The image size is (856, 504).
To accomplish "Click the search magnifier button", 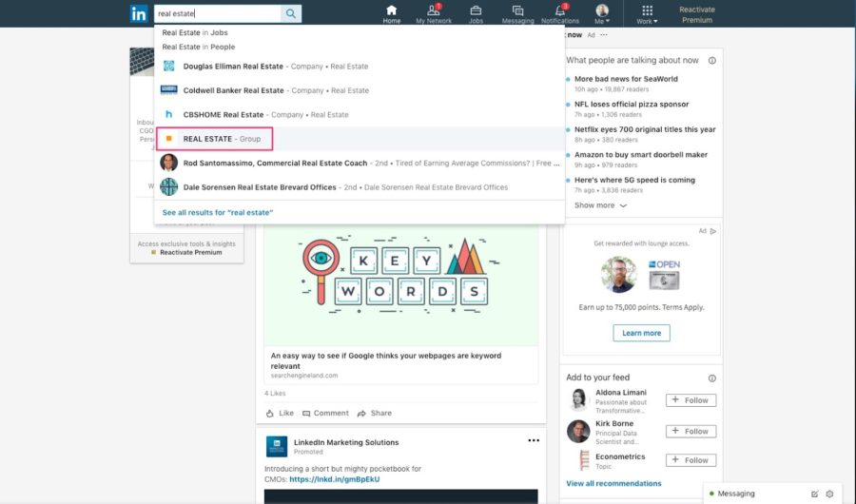I will [x=291, y=13].
